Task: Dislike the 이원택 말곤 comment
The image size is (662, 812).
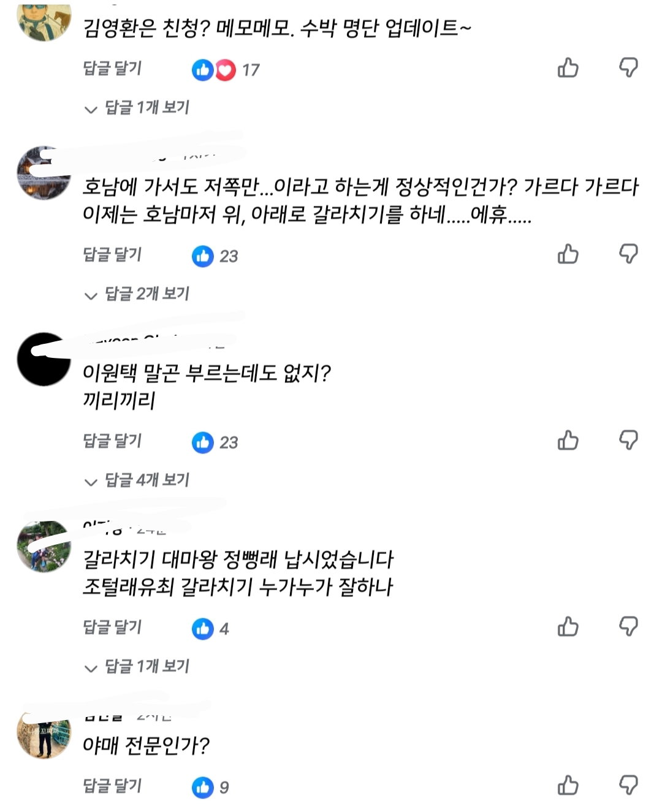Action: coord(628,440)
